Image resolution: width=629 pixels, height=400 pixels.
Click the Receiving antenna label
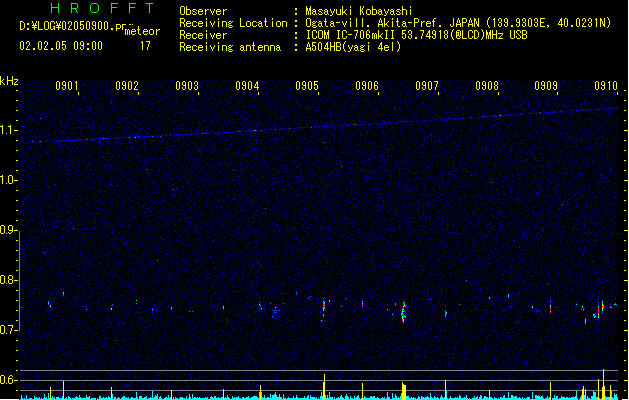click(x=230, y=47)
